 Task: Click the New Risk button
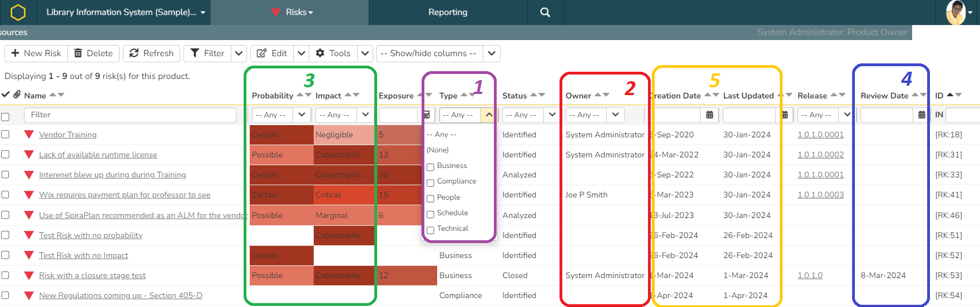(36, 53)
